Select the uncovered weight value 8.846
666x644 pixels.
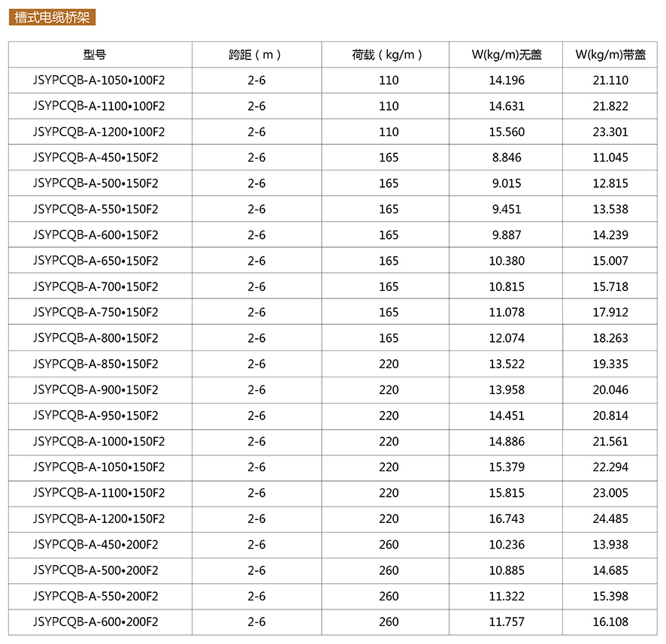click(507, 158)
